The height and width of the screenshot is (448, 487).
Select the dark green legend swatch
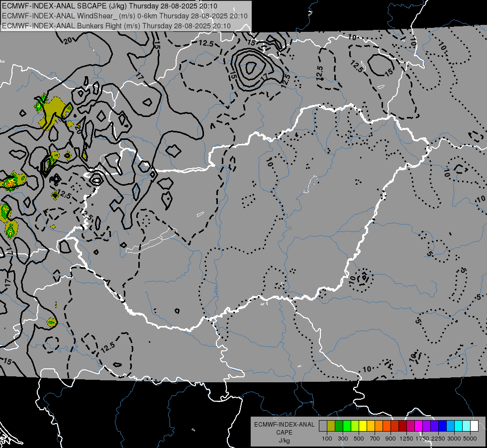pos(339,426)
